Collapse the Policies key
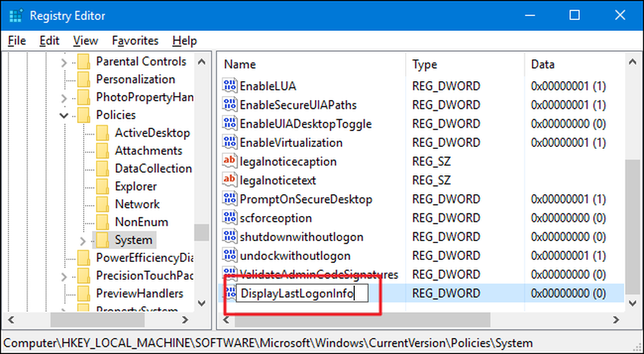The height and width of the screenshot is (354, 644). (x=64, y=115)
